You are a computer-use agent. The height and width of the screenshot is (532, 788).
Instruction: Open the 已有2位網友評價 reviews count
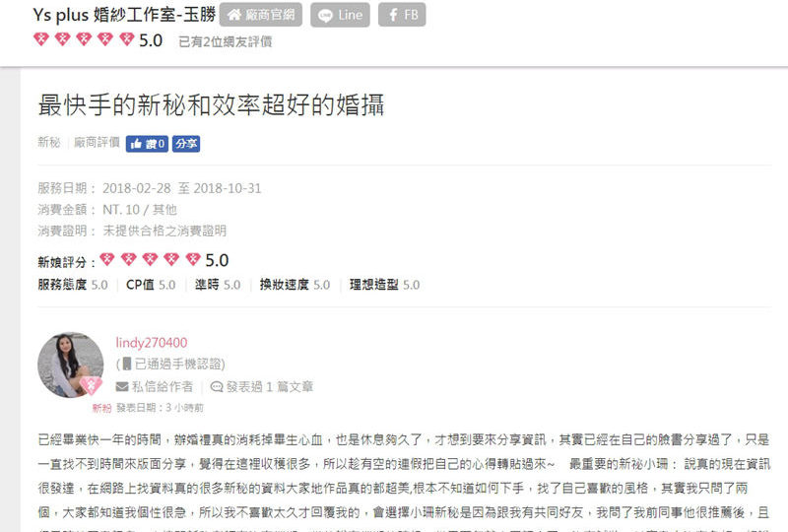click(226, 41)
